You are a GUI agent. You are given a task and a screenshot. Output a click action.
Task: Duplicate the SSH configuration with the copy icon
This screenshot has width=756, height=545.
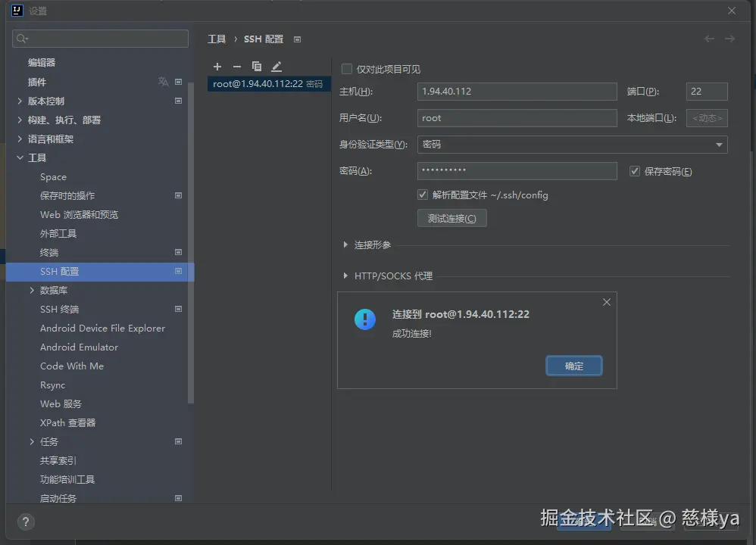pyautogui.click(x=256, y=67)
